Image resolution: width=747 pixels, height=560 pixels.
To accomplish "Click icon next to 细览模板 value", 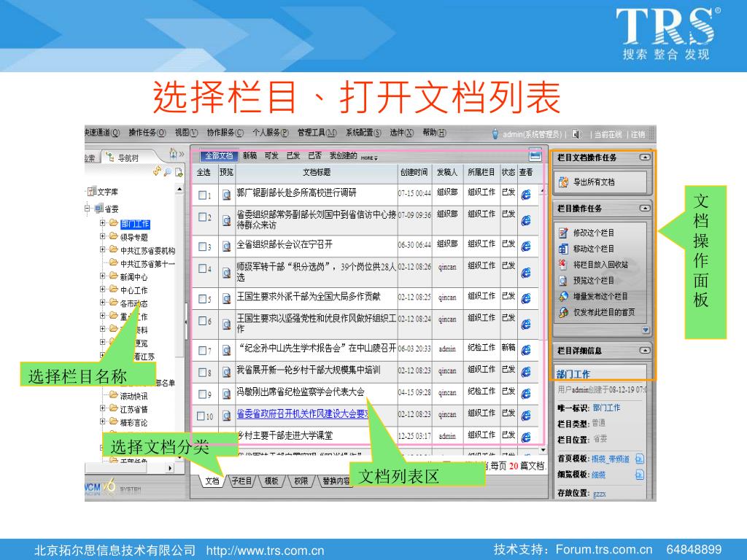I will 639,474.
